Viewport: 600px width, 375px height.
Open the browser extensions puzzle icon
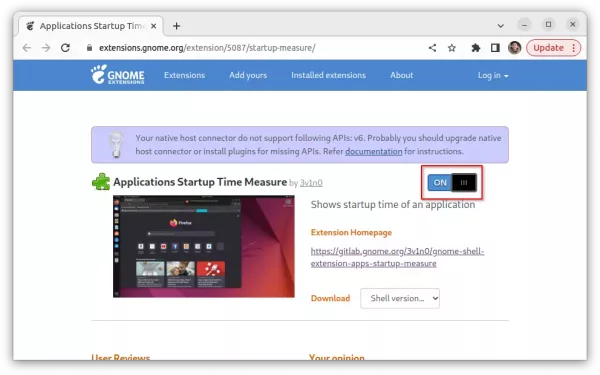tap(476, 48)
